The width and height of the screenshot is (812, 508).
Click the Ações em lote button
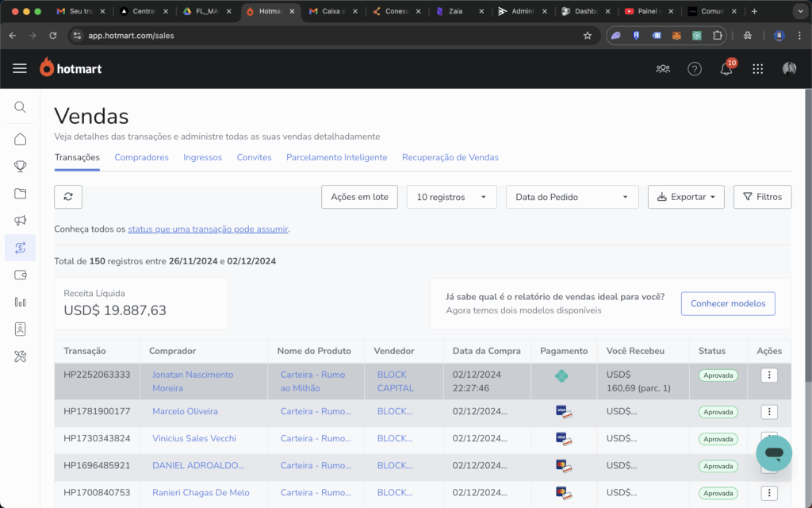(x=359, y=197)
